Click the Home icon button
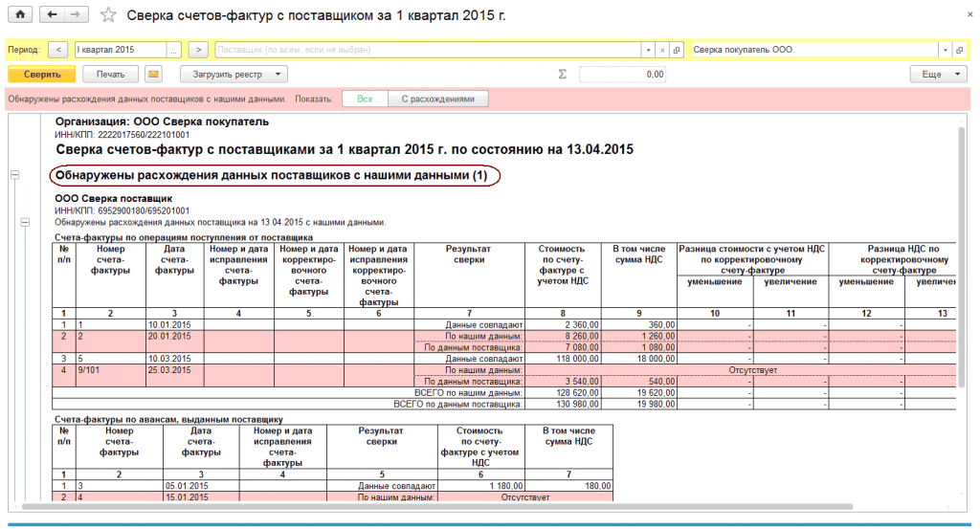Image resolution: width=980 pixels, height=529 pixels. coord(19,15)
